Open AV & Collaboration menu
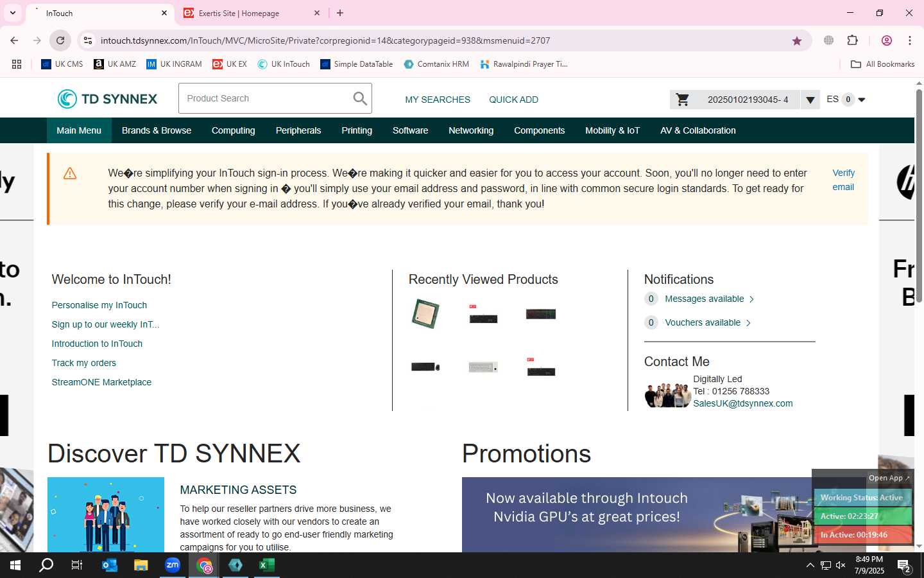This screenshot has height=578, width=924. pyautogui.click(x=698, y=130)
